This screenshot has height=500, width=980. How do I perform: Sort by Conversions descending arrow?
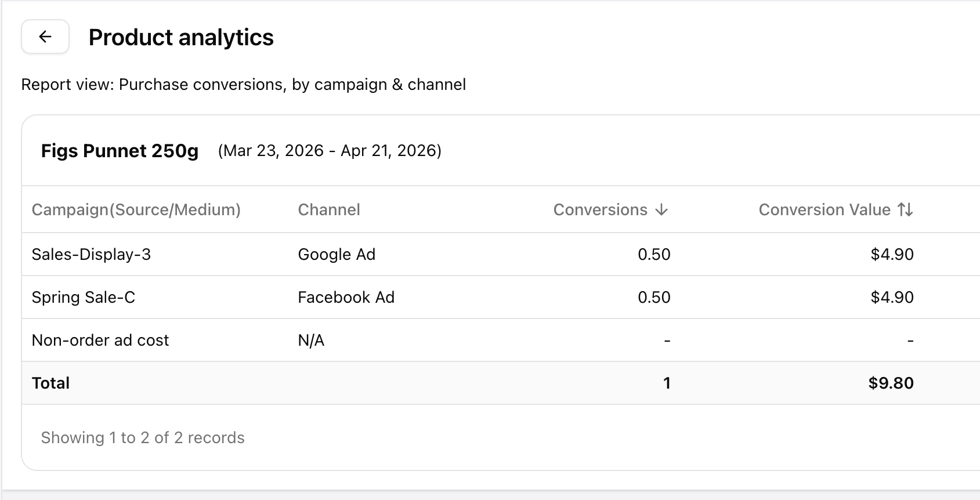point(661,210)
